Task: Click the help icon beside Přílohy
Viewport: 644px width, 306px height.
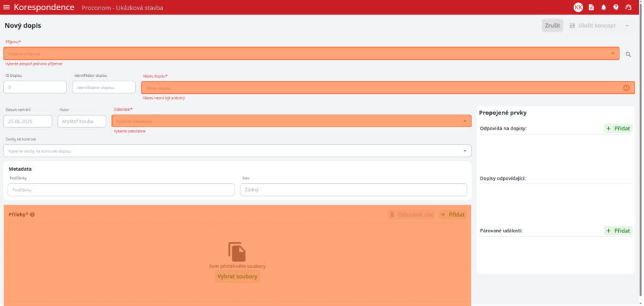Action: pyautogui.click(x=33, y=215)
